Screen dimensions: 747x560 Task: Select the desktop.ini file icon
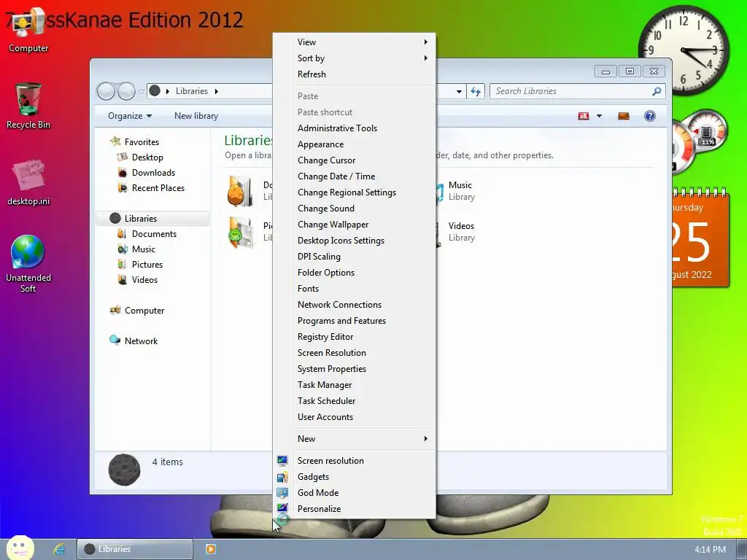[28, 182]
